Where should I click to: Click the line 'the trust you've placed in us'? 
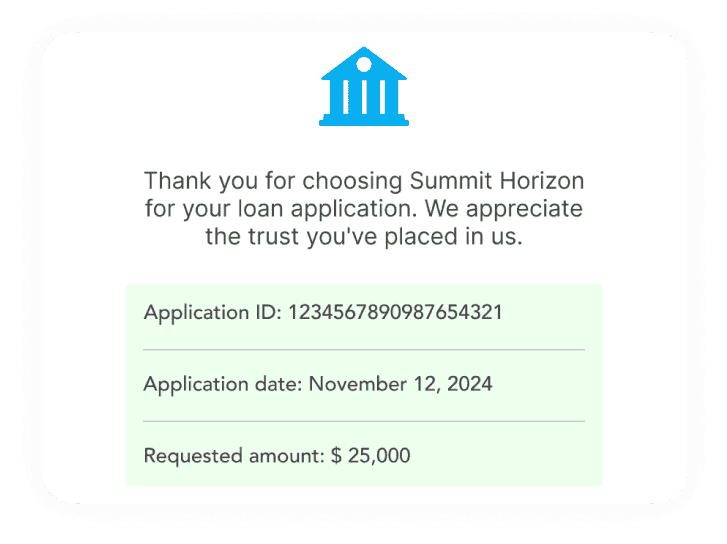coord(364,236)
